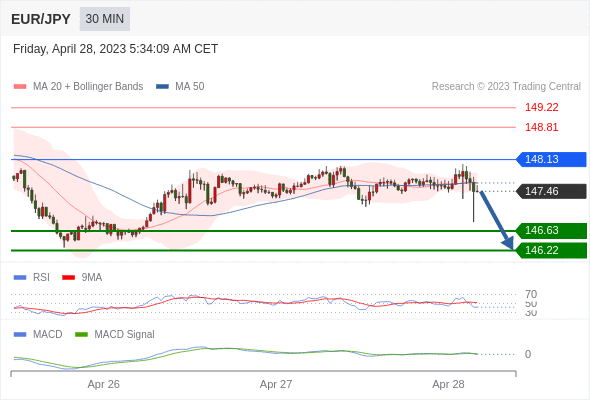Click the RSI 70 level label

click(531, 294)
